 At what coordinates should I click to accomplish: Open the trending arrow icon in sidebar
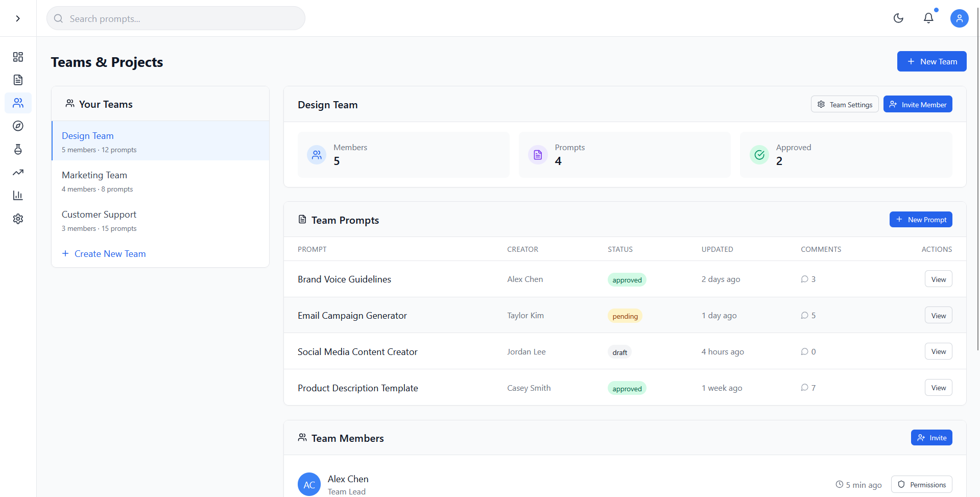(x=18, y=172)
